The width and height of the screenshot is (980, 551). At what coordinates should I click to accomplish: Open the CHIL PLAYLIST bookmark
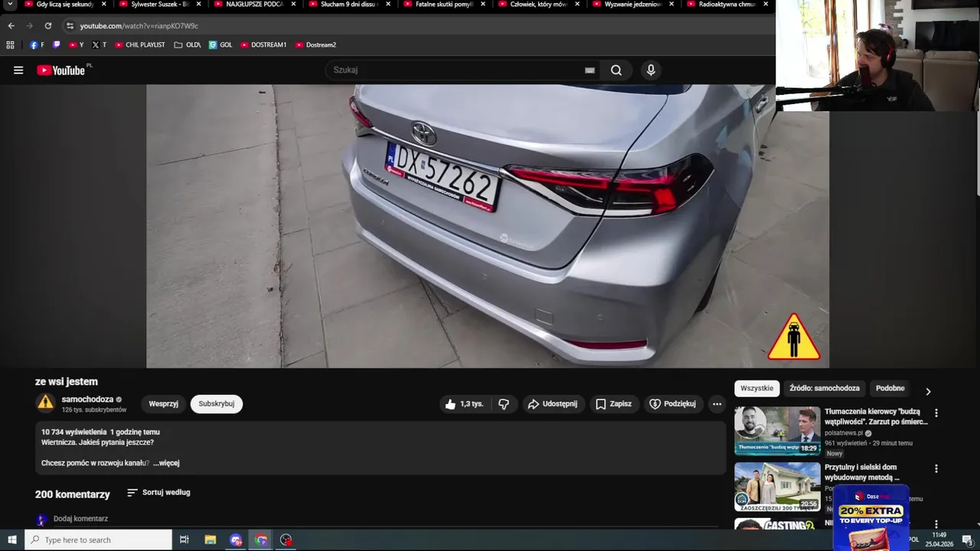coord(140,45)
